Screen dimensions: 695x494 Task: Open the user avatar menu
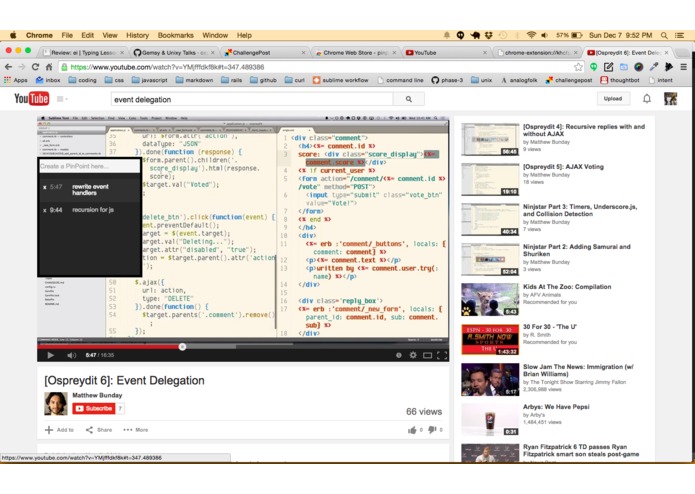click(670, 99)
